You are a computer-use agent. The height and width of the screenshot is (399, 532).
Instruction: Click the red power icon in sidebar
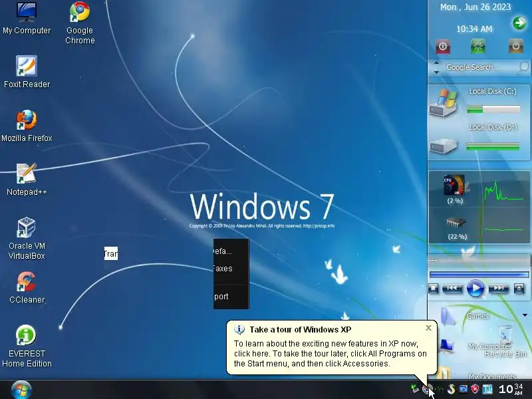click(443, 47)
